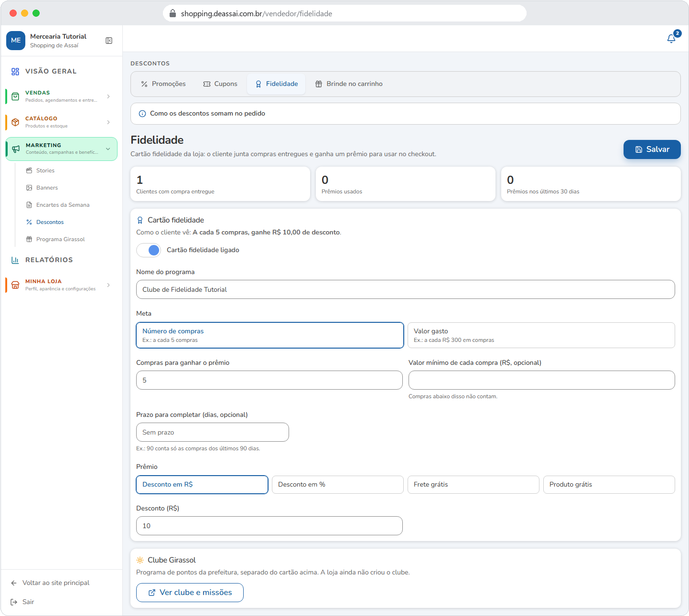This screenshot has height=616, width=689.
Task: Click the Relatórios chart icon
Action: pos(15,260)
